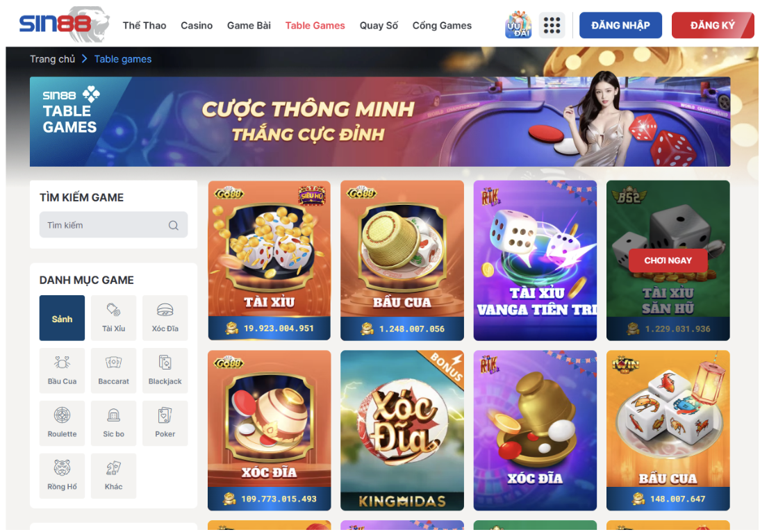Go to the Thể Thao menu
Screen dimensions: 760x532
144,25
